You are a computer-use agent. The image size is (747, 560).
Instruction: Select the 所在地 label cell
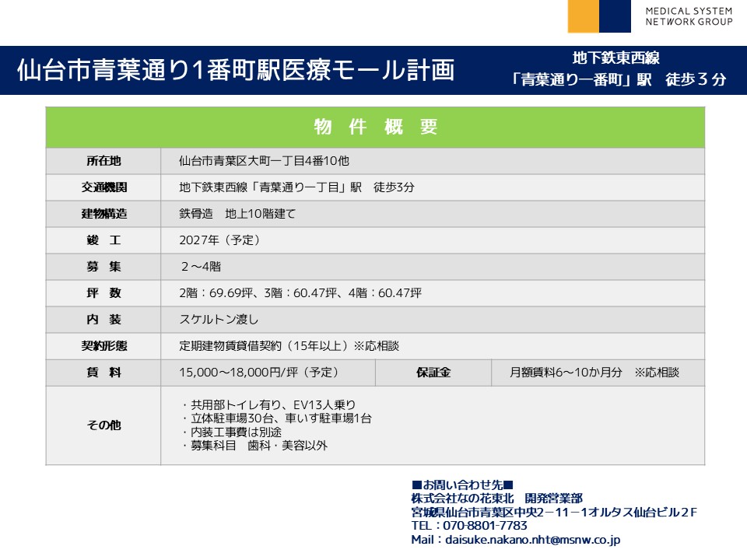103,162
